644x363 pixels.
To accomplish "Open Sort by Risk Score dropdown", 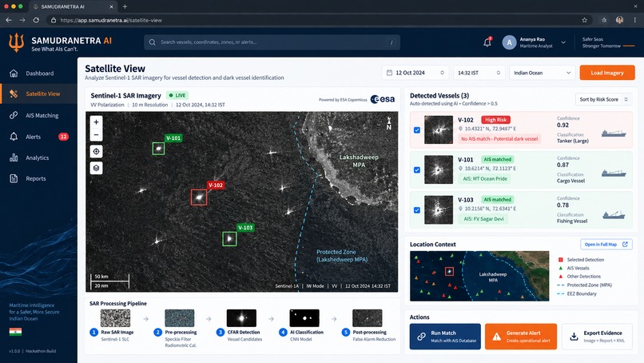I will tap(603, 99).
